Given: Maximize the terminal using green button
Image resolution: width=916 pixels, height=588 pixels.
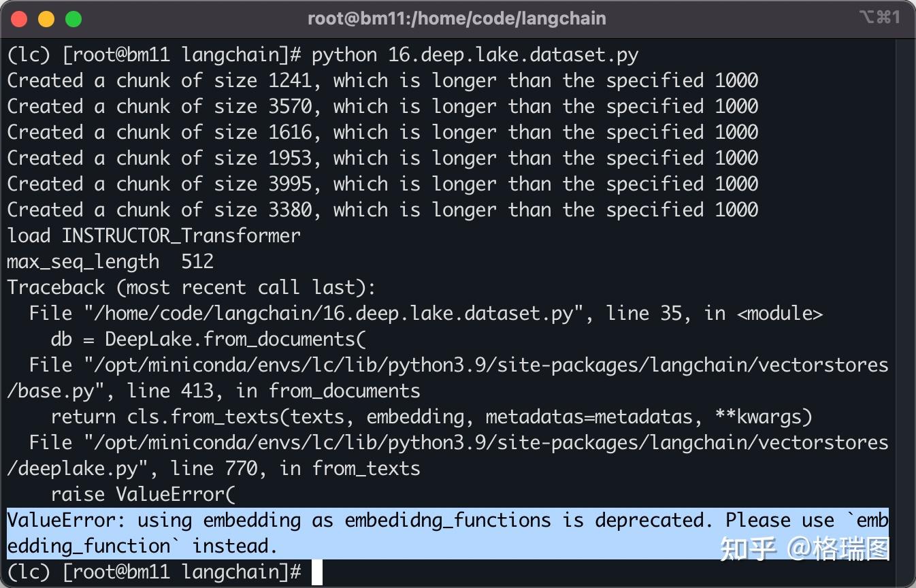Looking at the screenshot, I should click(73, 19).
